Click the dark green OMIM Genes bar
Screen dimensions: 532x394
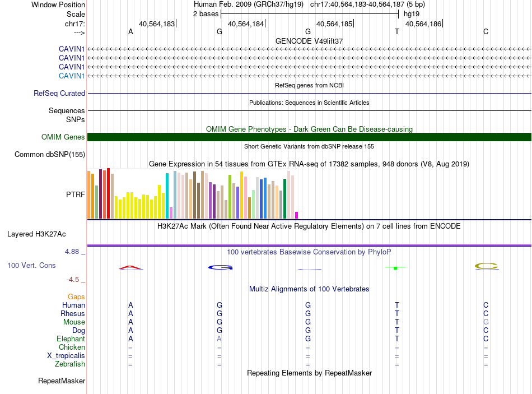(309, 137)
